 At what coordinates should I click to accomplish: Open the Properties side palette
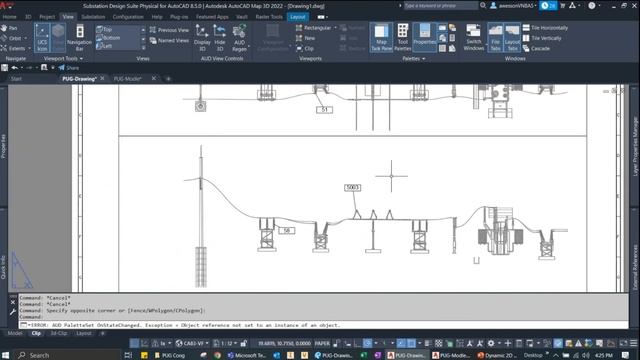pyautogui.click(x=4, y=146)
